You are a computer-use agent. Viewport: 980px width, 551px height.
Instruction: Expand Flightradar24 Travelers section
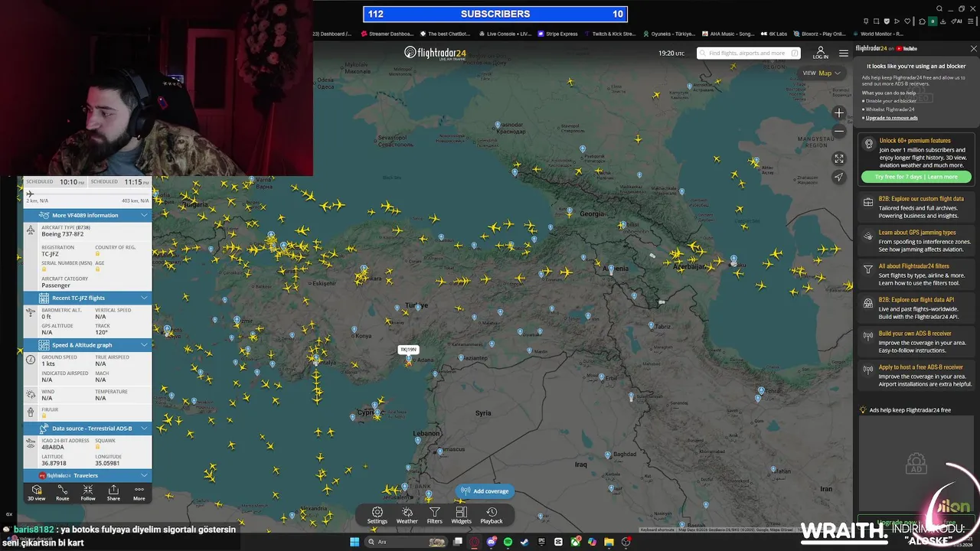[x=87, y=475]
